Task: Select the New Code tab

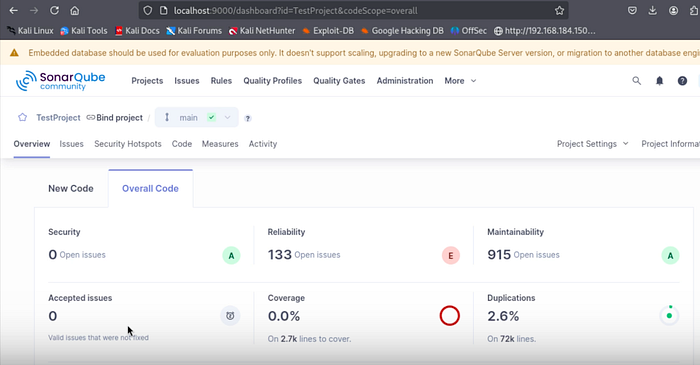Action: click(71, 188)
